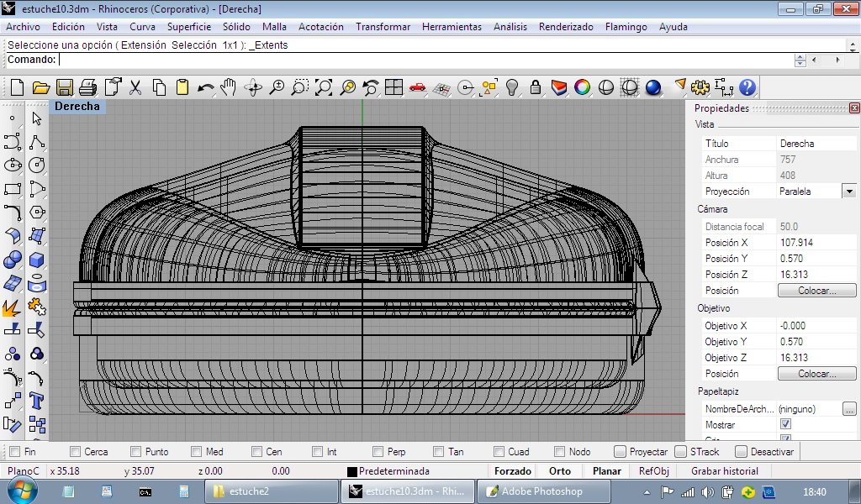Expand the command history arrows beside Comando line
Screen dimensions: 861x504
[x=800, y=60]
